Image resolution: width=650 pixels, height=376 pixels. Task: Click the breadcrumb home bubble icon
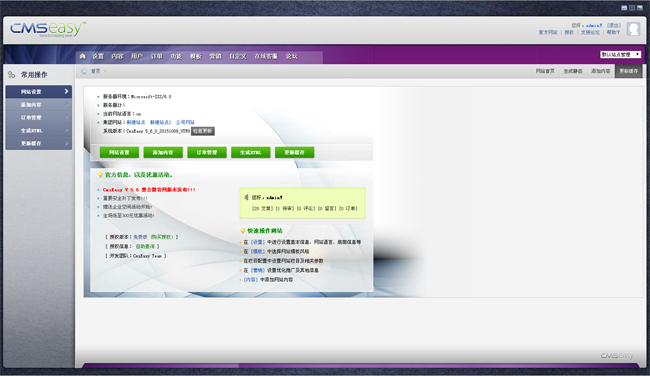coord(84,71)
